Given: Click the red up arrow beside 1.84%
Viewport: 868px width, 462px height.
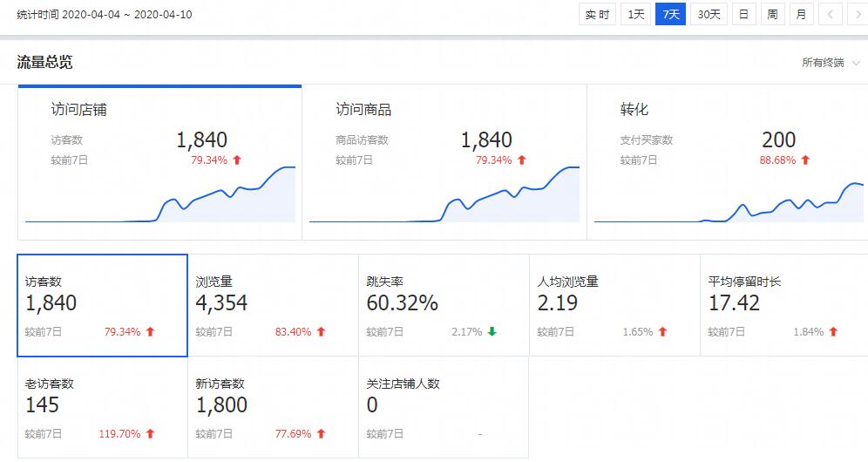Looking at the screenshot, I should point(834,332).
